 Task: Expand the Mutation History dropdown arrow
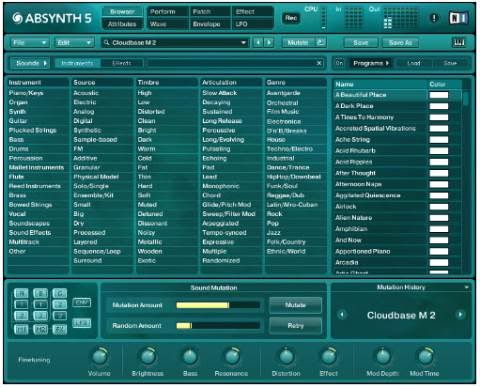tap(467, 287)
